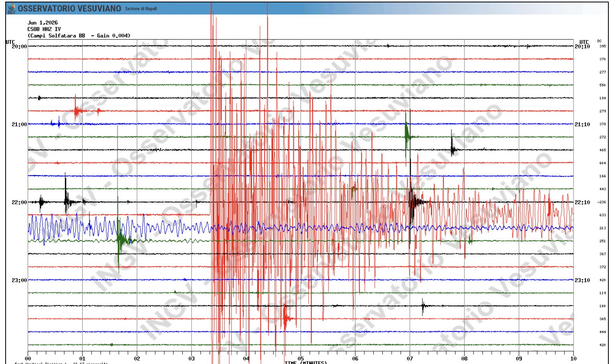Click the 22:10 time label
This screenshot has height=364, width=614.
pos(582,202)
